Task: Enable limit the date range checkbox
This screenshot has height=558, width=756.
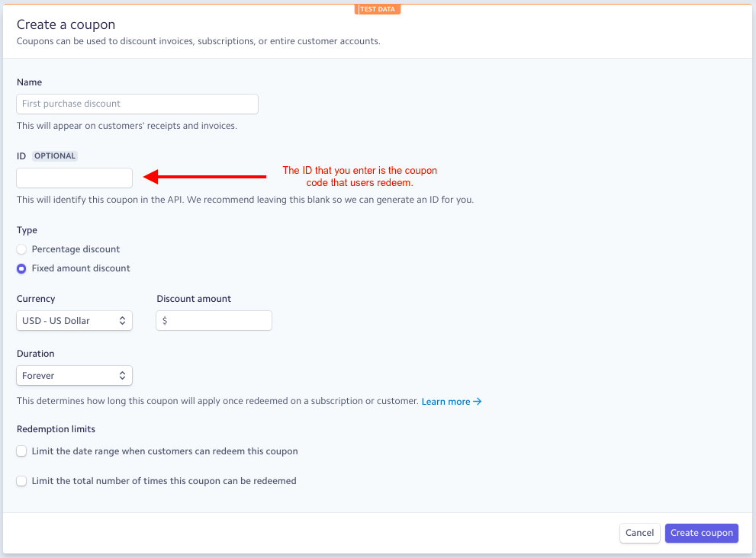Action: click(x=21, y=451)
